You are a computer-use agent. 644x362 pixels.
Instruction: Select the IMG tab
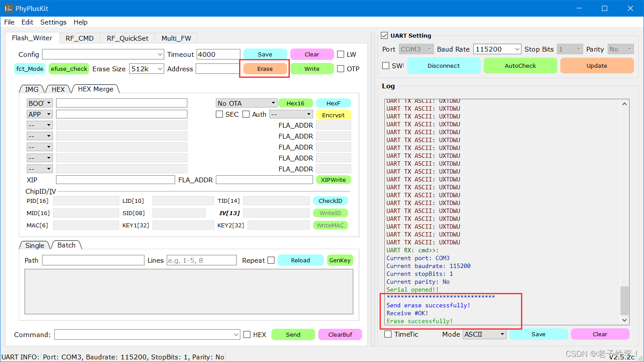[x=32, y=89]
